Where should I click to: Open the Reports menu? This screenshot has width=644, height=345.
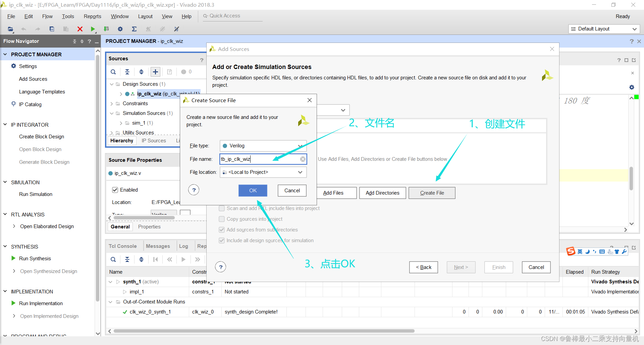(92, 16)
